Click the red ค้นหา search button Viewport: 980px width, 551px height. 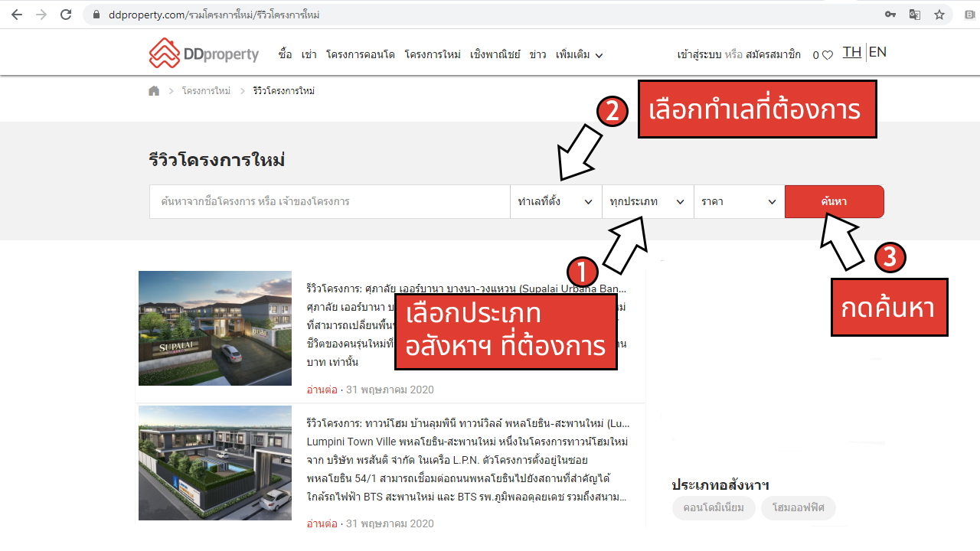point(835,201)
